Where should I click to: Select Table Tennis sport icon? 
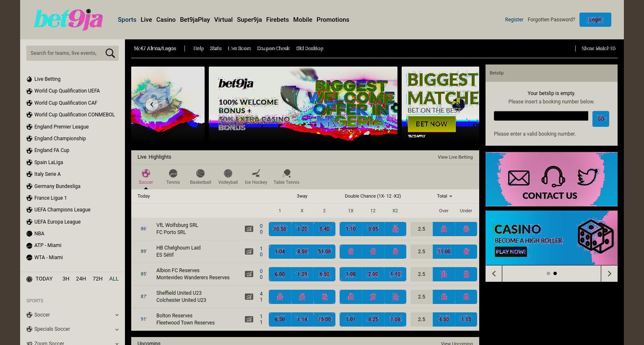coord(286,173)
